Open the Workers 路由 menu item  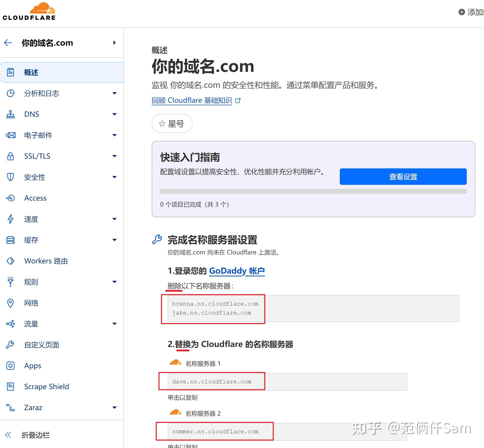pyautogui.click(x=62, y=261)
